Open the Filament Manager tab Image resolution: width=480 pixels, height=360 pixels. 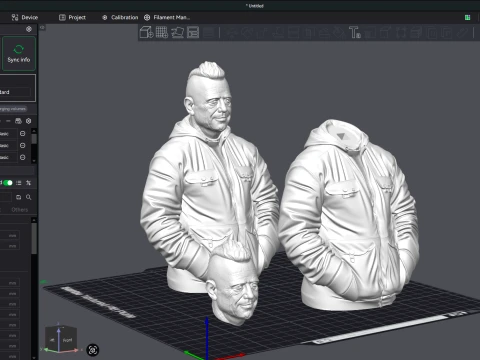[x=167, y=17]
